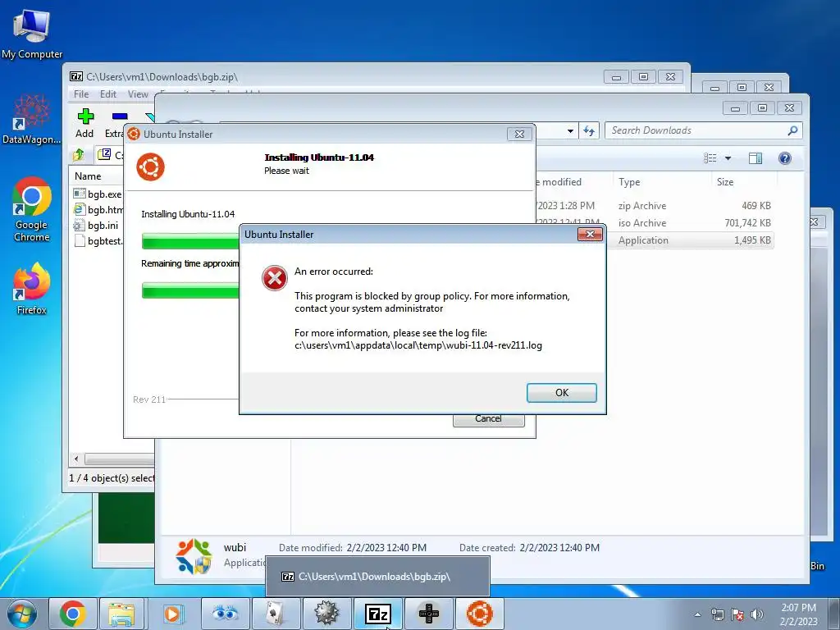The width and height of the screenshot is (840, 630).
Task: Open Action Center flag icon
Action: click(737, 614)
